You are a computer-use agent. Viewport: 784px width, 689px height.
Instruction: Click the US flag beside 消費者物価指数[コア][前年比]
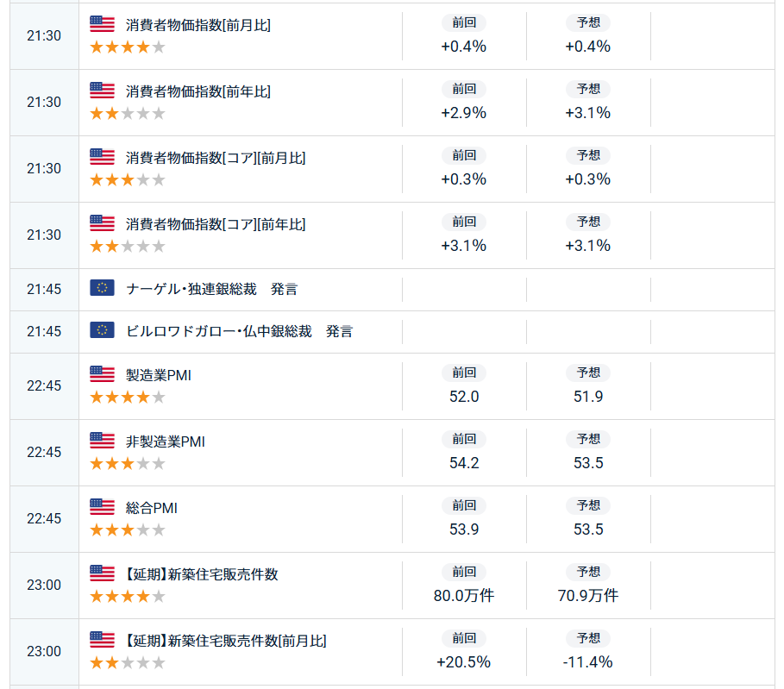[102, 223]
